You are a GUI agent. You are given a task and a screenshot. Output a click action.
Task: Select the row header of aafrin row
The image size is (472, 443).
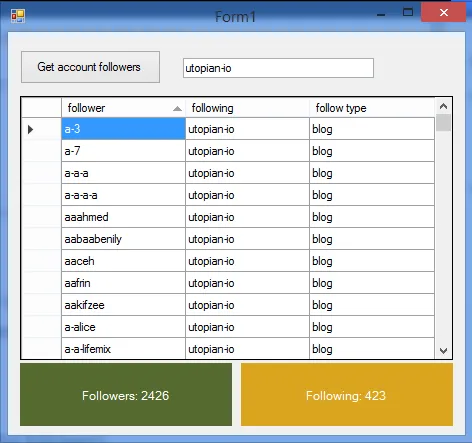point(41,283)
